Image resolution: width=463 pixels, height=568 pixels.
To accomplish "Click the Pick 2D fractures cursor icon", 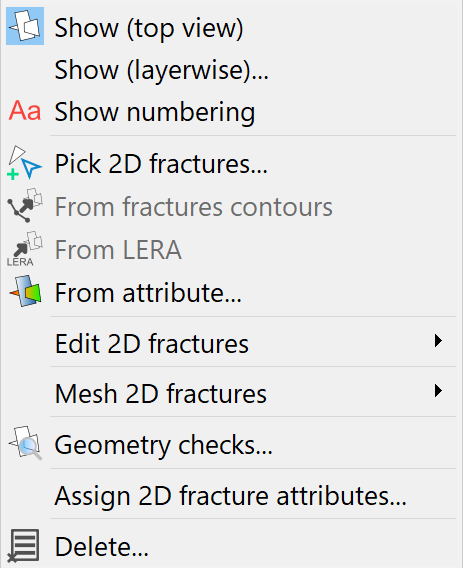I will tap(24, 163).
